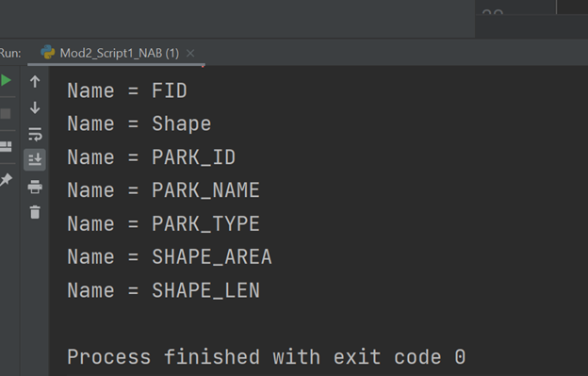The image size is (588, 376).
Task: Toggle soft-wrap for console output
Action: click(35, 134)
